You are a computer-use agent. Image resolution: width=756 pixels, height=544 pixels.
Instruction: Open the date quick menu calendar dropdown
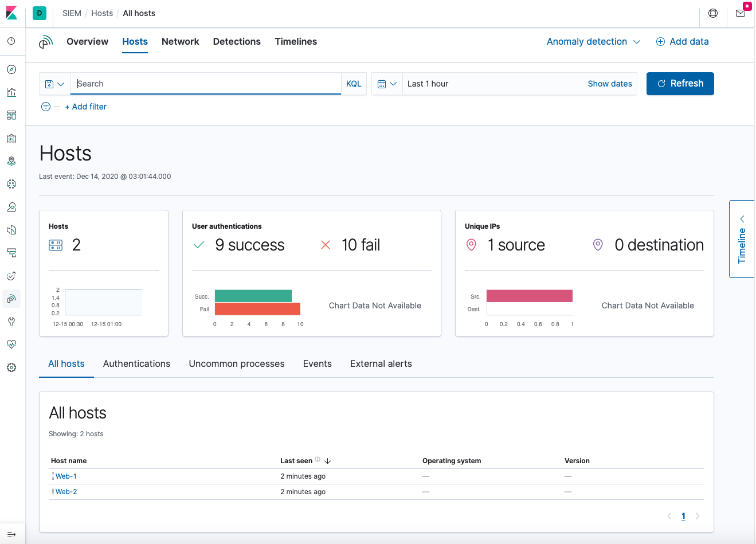pyautogui.click(x=387, y=84)
